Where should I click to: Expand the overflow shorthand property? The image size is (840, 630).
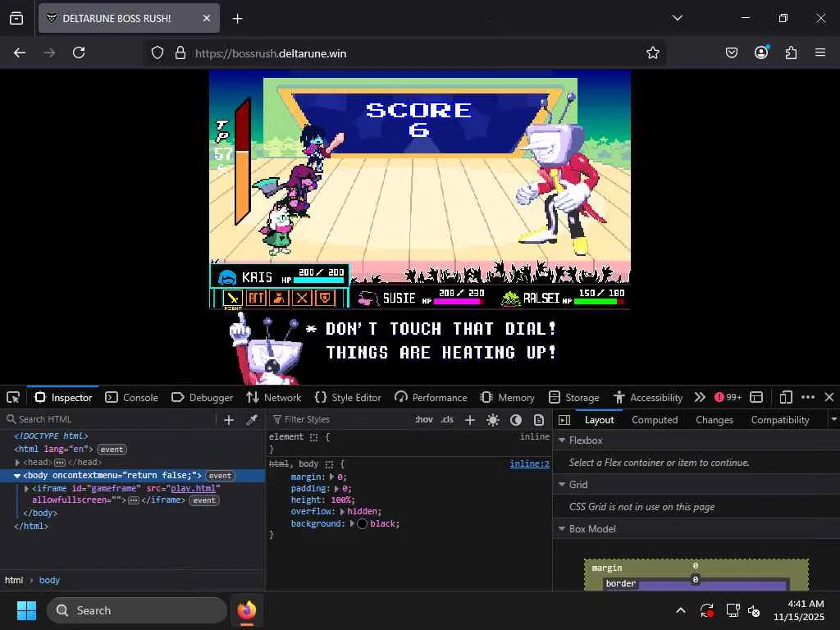[x=342, y=512]
